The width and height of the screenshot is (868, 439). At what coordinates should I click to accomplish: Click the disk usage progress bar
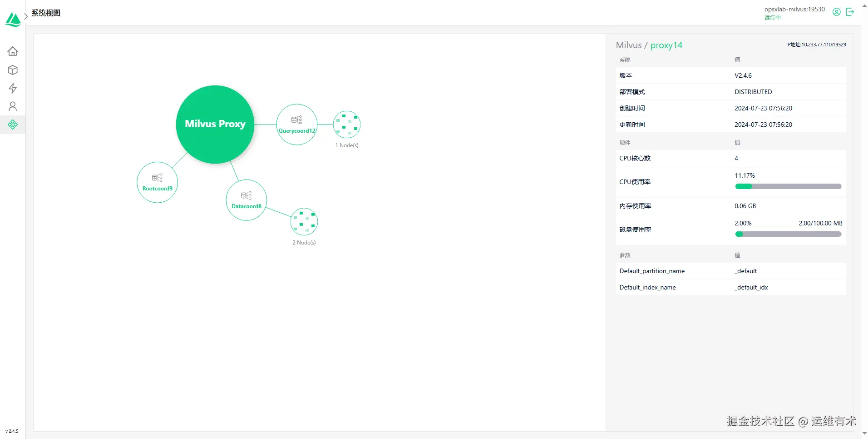[788, 234]
